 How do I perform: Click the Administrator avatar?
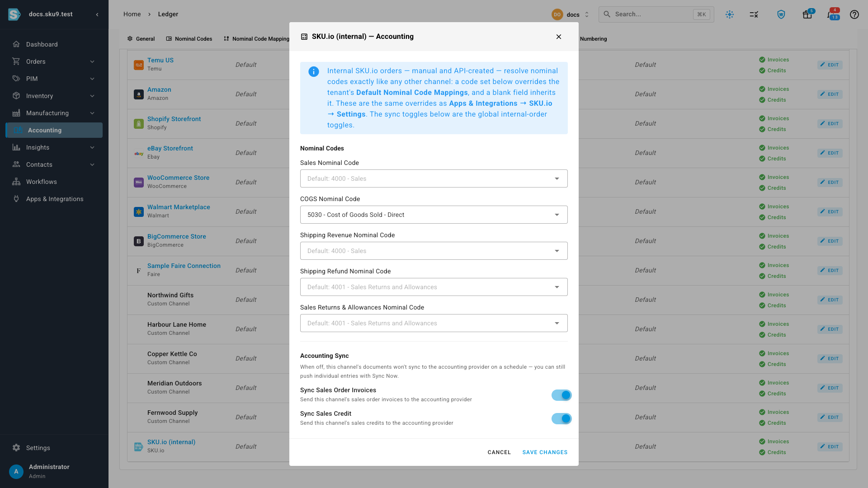(16, 471)
